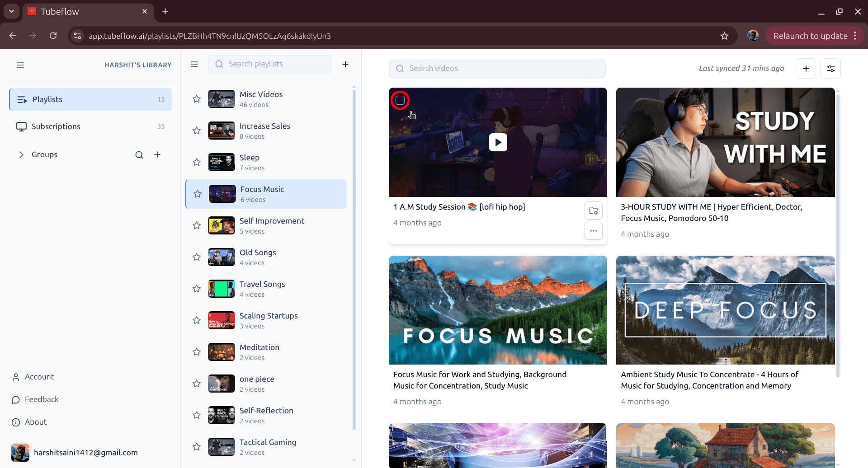Star the Misc Videos playlist
Screen dimensions: 868x468
[197, 99]
